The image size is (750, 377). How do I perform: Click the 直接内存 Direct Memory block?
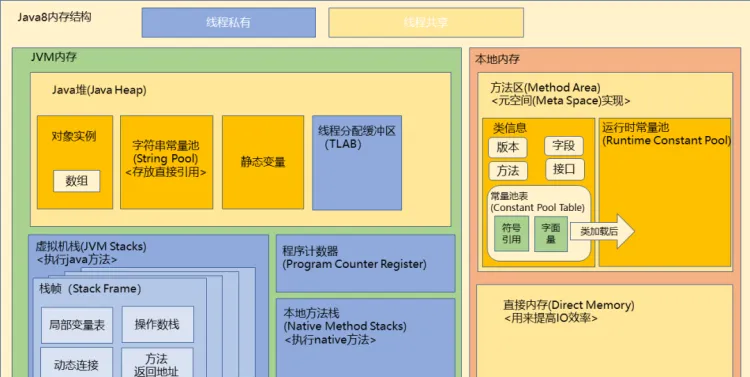605,331
